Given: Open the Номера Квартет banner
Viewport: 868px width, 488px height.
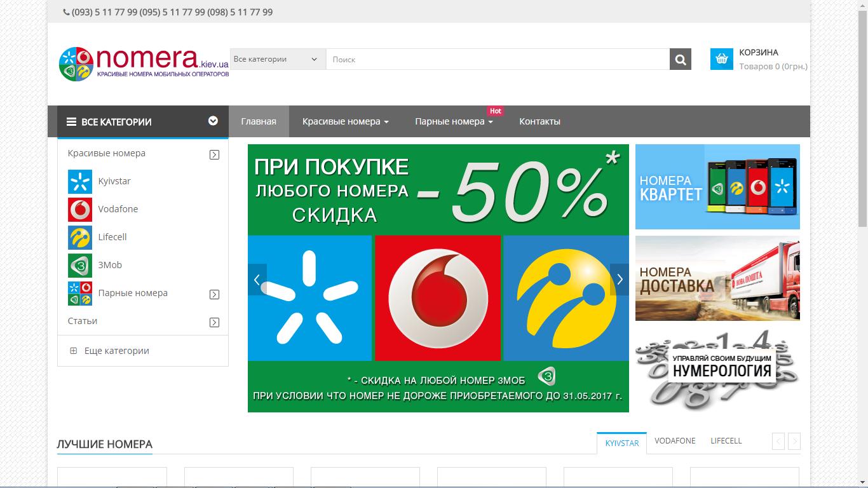Looking at the screenshot, I should [717, 187].
